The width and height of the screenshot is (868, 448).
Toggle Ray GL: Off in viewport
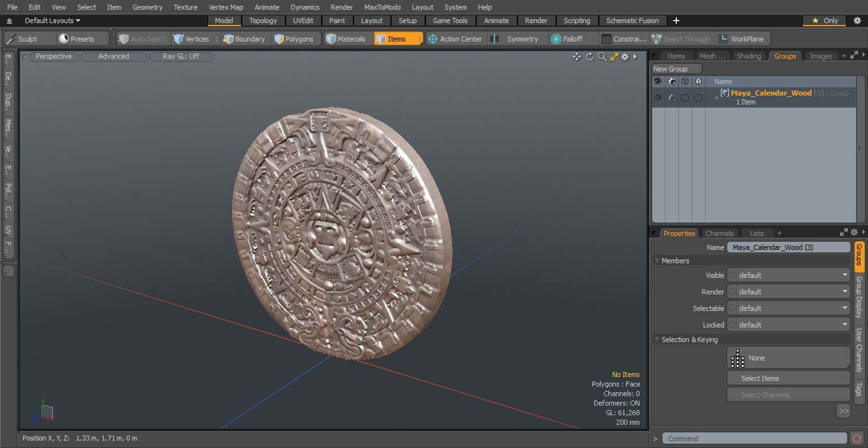(x=181, y=57)
